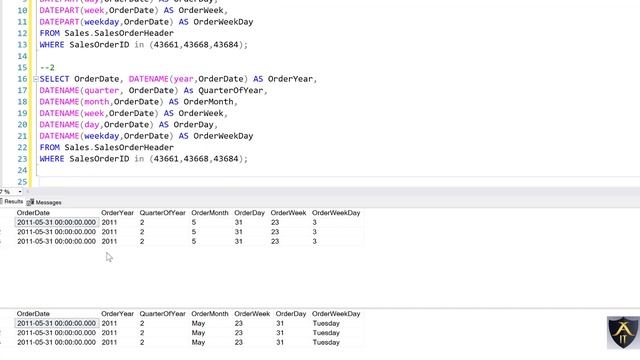The image size is (640, 360).
Task: Click OrderDay header in second result grid
Action: click(x=291, y=314)
